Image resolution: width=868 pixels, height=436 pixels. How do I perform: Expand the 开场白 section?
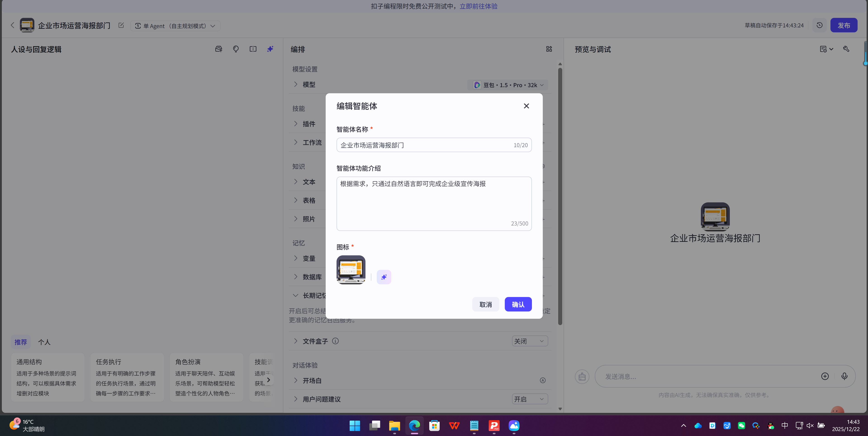point(312,380)
